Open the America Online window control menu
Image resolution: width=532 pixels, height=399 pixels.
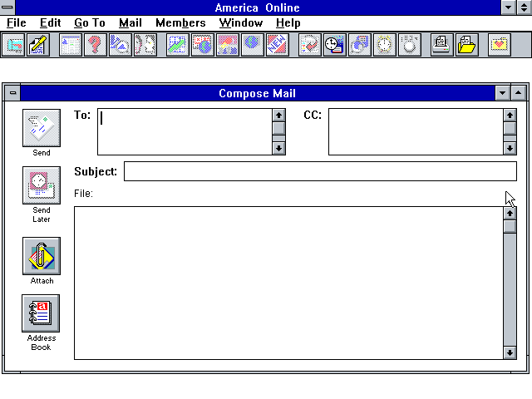[7, 7]
